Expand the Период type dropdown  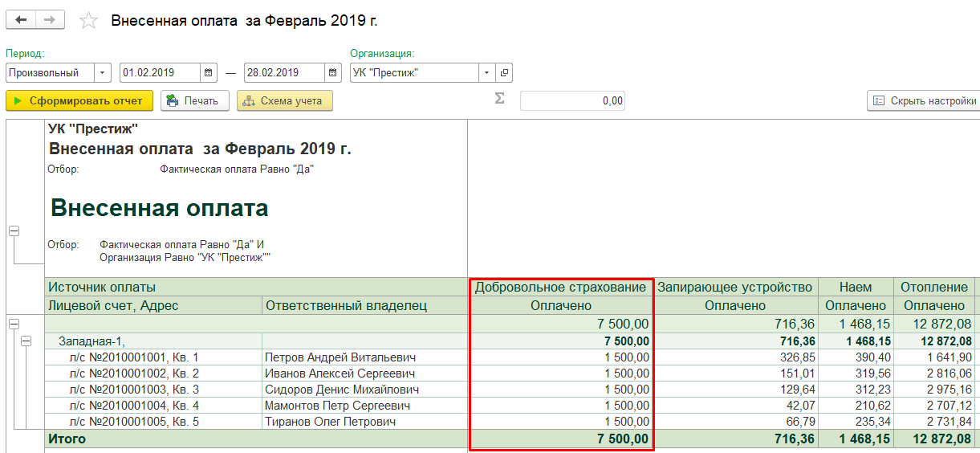[103, 72]
